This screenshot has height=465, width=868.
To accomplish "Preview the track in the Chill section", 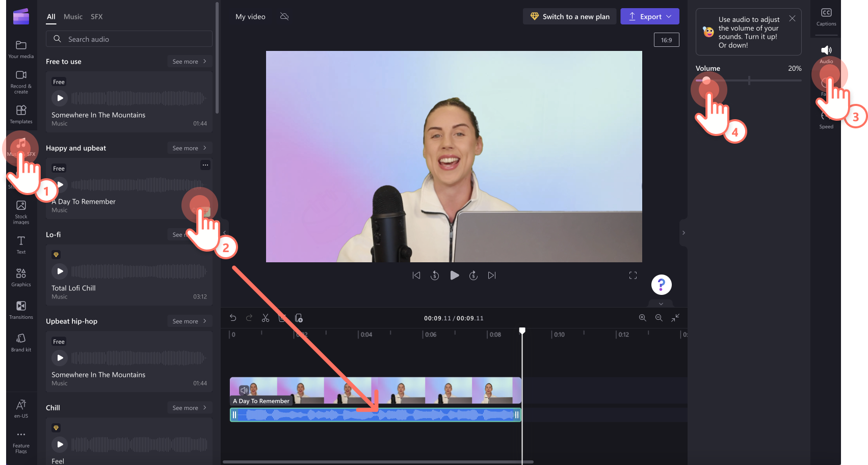I will (x=60, y=444).
